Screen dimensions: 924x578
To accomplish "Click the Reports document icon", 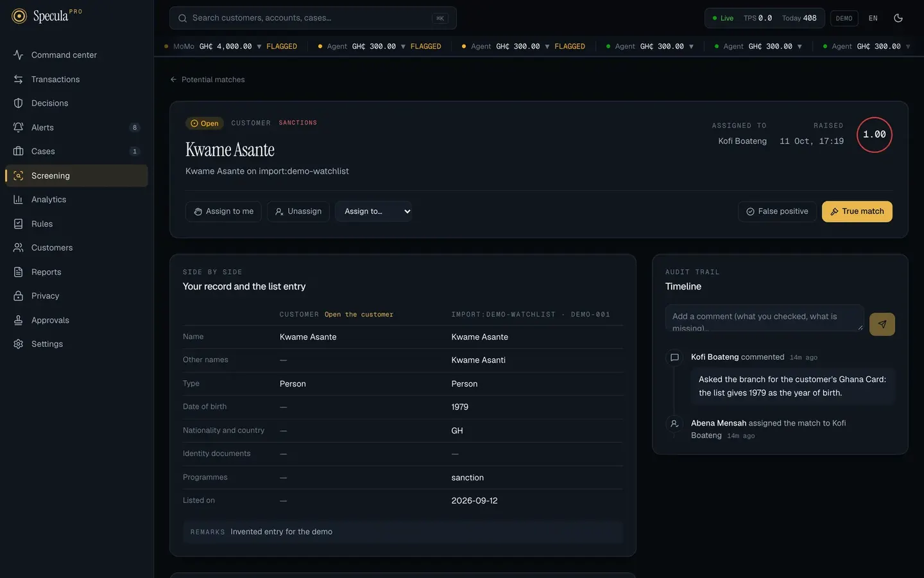I will point(18,272).
